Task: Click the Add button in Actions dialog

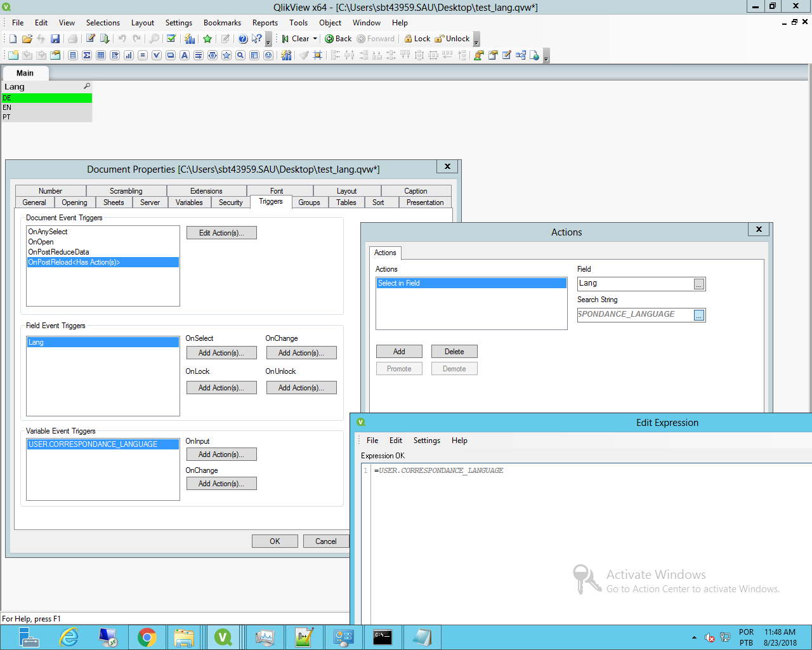Action: pyautogui.click(x=399, y=352)
